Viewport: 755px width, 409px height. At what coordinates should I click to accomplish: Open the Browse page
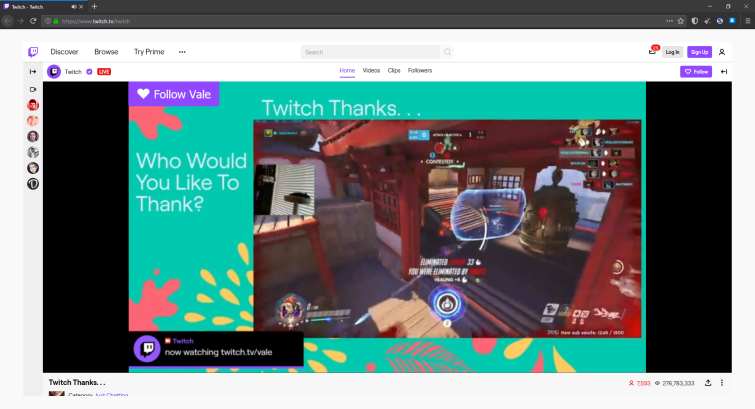coord(106,52)
